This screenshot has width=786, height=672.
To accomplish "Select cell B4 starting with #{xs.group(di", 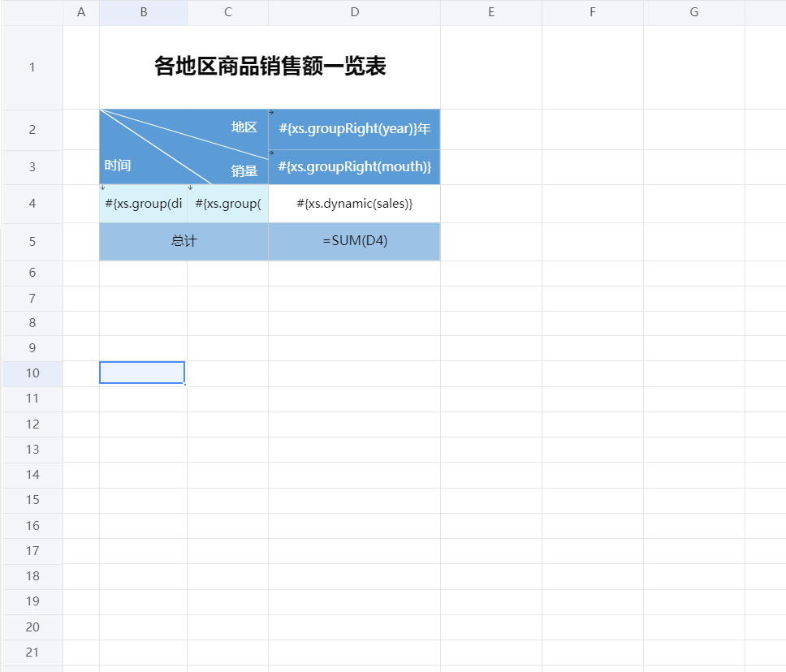I will pyautogui.click(x=144, y=204).
